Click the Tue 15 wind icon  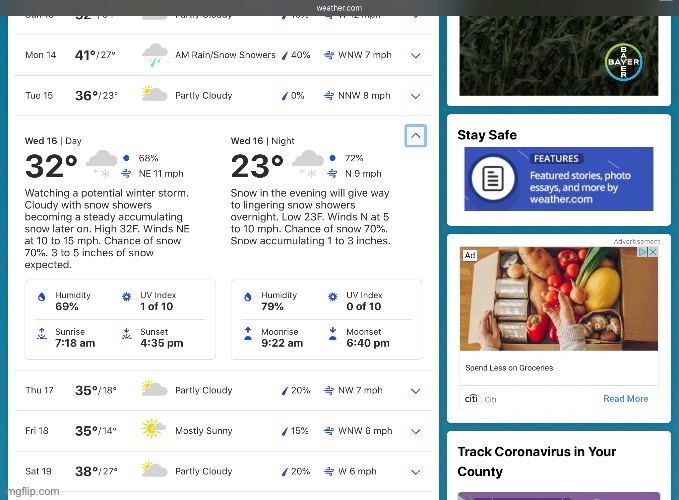tap(329, 96)
